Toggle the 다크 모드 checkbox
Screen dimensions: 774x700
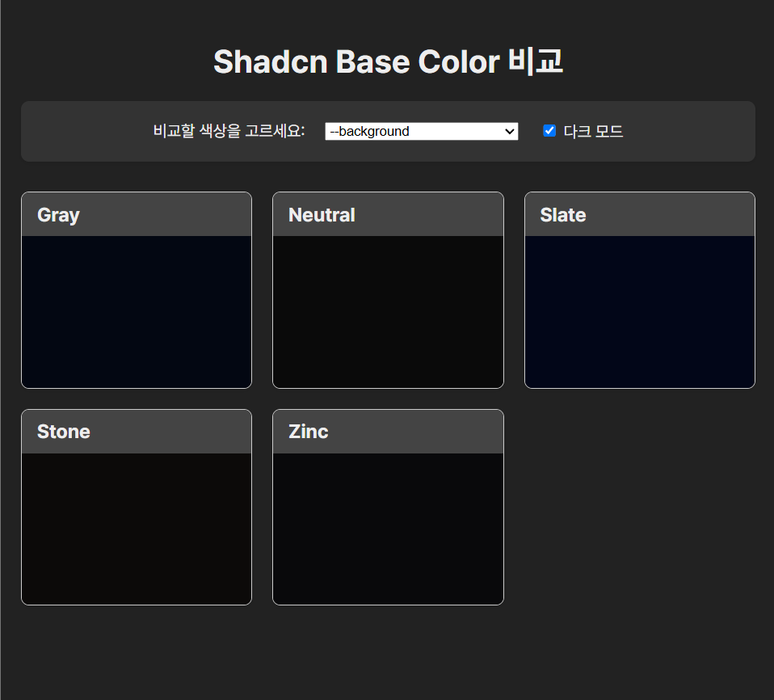[549, 131]
